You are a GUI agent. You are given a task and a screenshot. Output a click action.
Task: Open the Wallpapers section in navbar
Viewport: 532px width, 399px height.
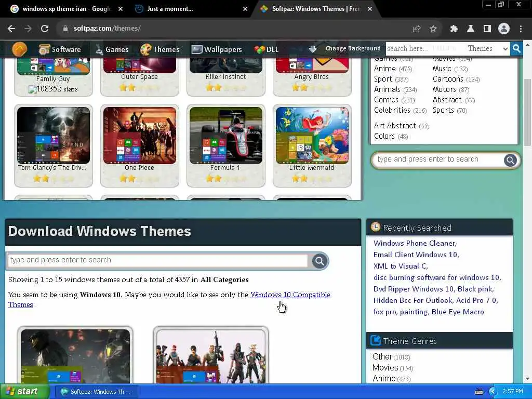[217, 49]
